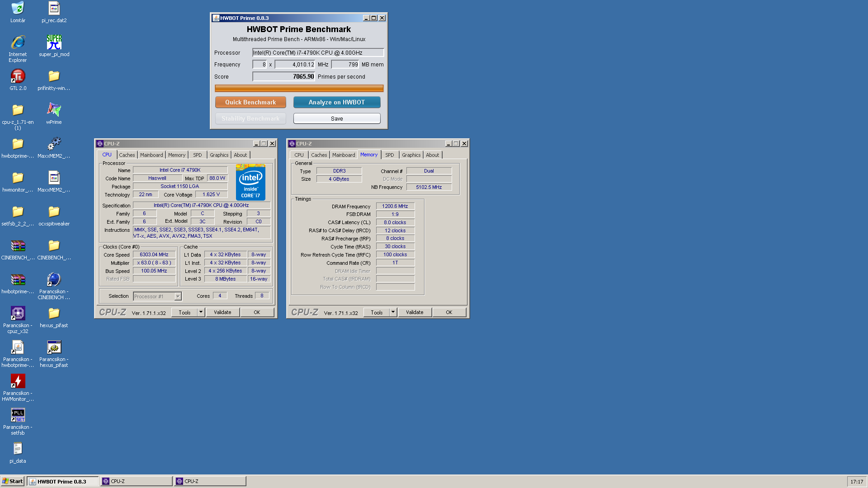Open the hwbotprime archive icon

18,279
